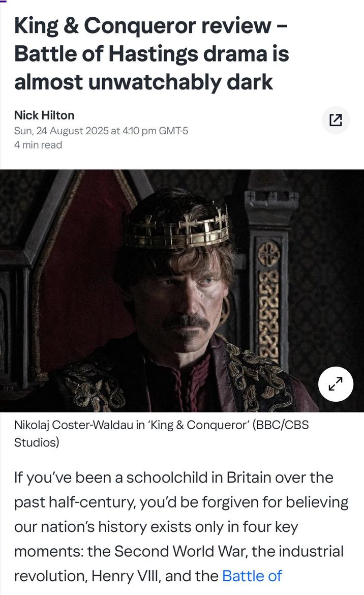Open the photo of Nikolaj Coster-Waldau
Screen dimensions: 364x595
point(182,290)
